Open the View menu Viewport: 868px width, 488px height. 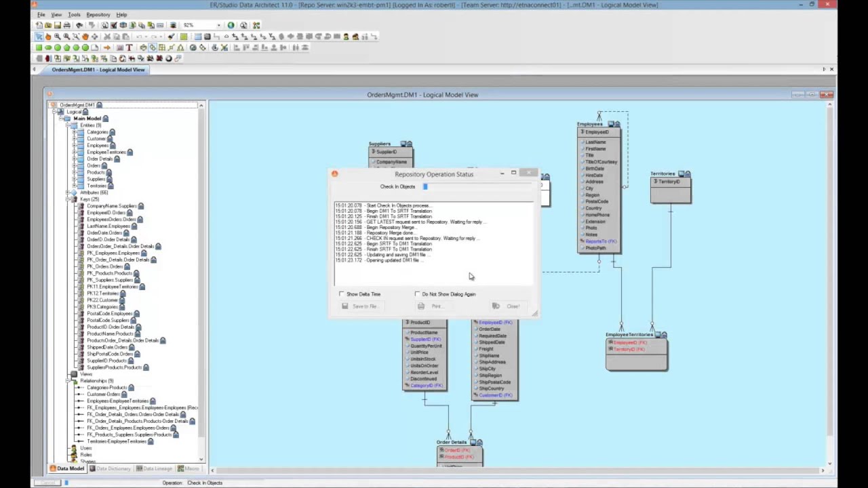(x=56, y=14)
